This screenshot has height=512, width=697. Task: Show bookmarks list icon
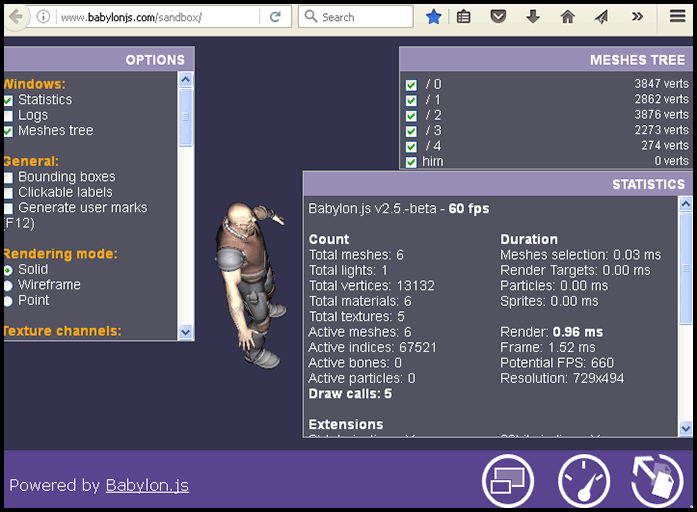(464, 17)
